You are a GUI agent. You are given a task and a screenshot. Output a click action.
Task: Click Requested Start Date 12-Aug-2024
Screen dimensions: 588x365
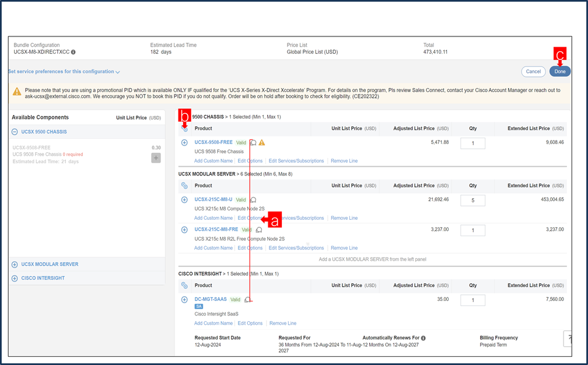click(208, 345)
